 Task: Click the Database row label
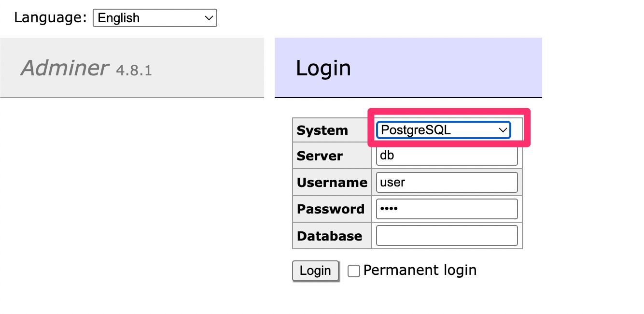pos(329,236)
